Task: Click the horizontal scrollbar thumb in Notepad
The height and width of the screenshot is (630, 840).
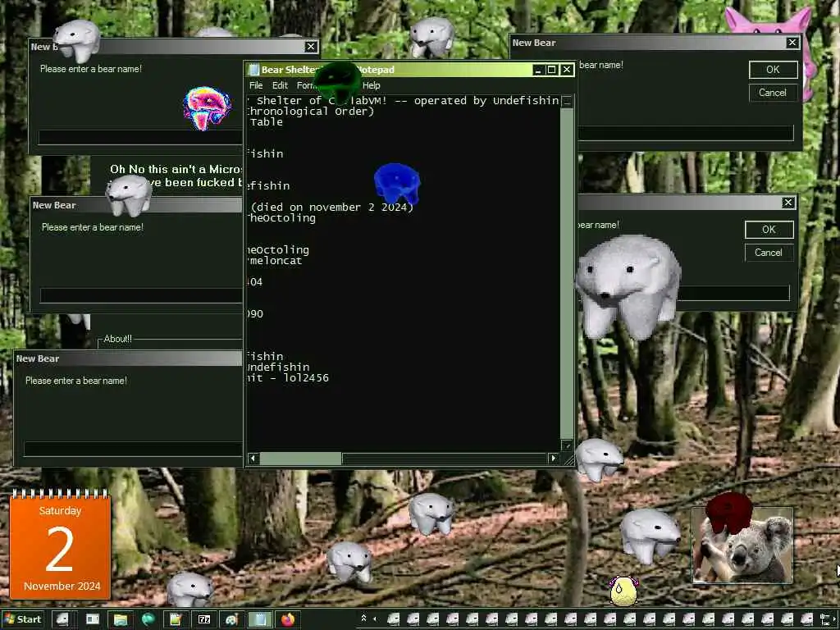Action: [x=300, y=458]
